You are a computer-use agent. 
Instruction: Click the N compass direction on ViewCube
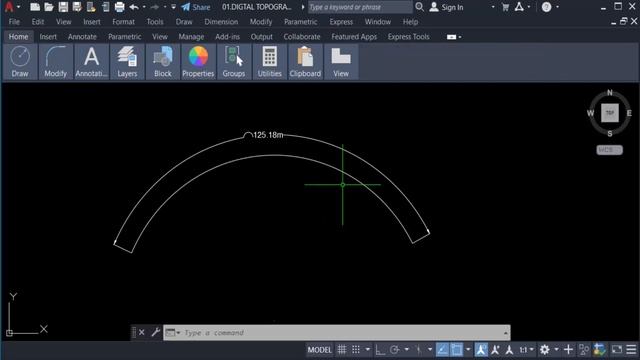click(x=610, y=93)
